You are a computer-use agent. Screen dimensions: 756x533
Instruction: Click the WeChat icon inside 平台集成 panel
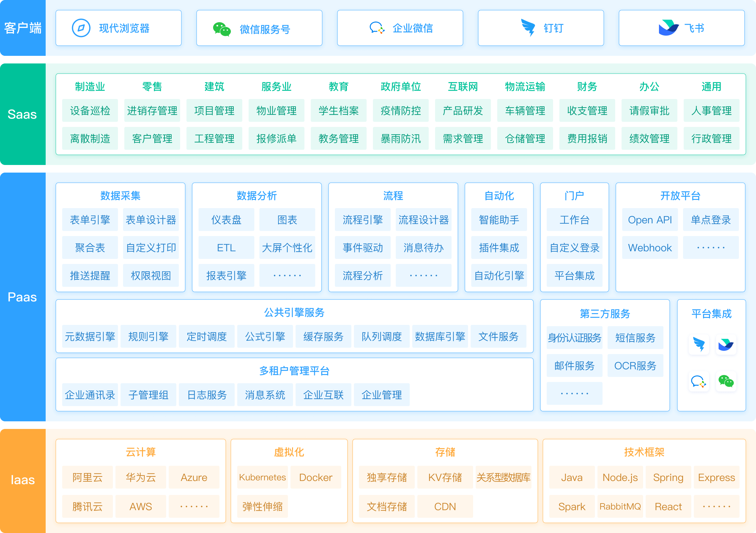pos(726,381)
